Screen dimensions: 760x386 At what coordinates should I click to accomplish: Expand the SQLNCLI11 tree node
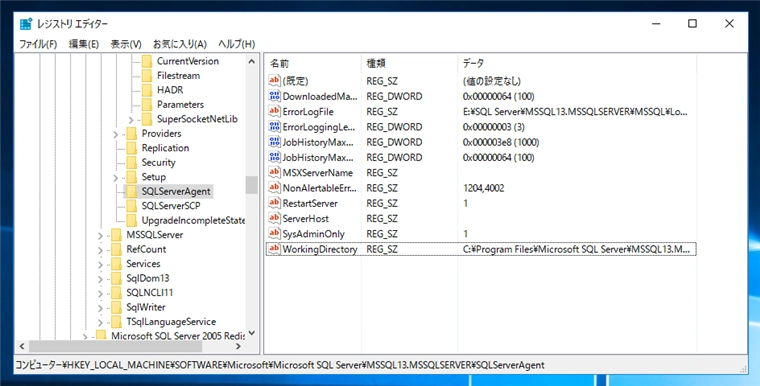click(x=100, y=294)
